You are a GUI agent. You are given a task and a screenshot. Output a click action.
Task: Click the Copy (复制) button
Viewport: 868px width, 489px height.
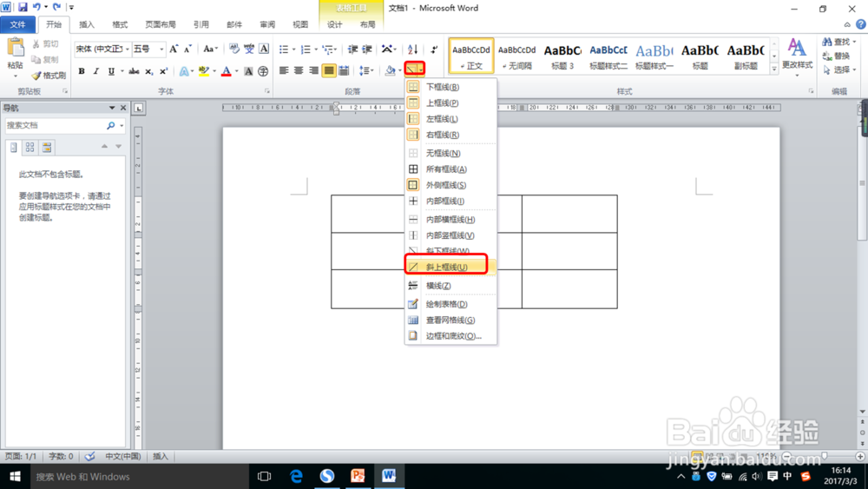click(45, 59)
